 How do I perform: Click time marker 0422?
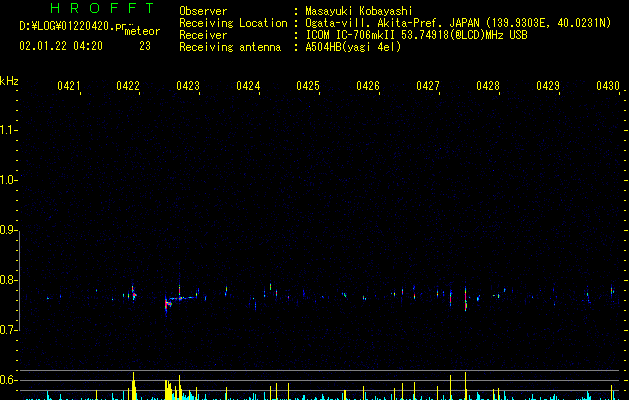click(x=128, y=86)
